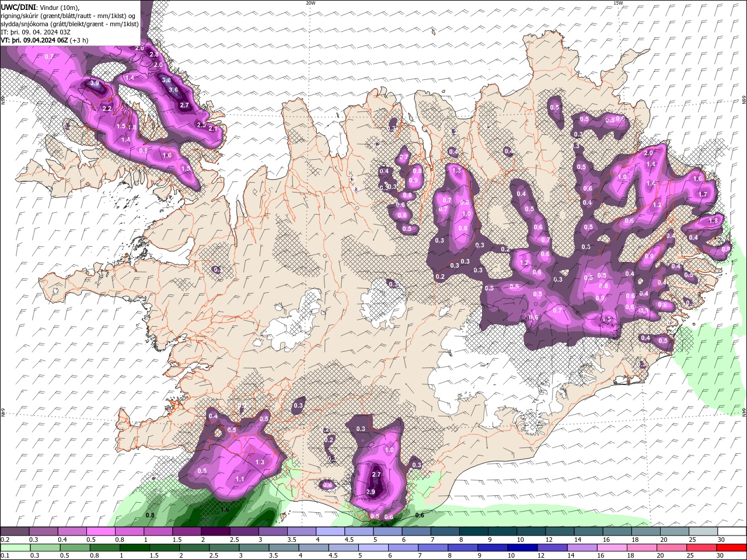Select lower legend dark blue swatch between 10 and 12
Image resolution: width=747 pixels, height=560 pixels.
click(522, 548)
